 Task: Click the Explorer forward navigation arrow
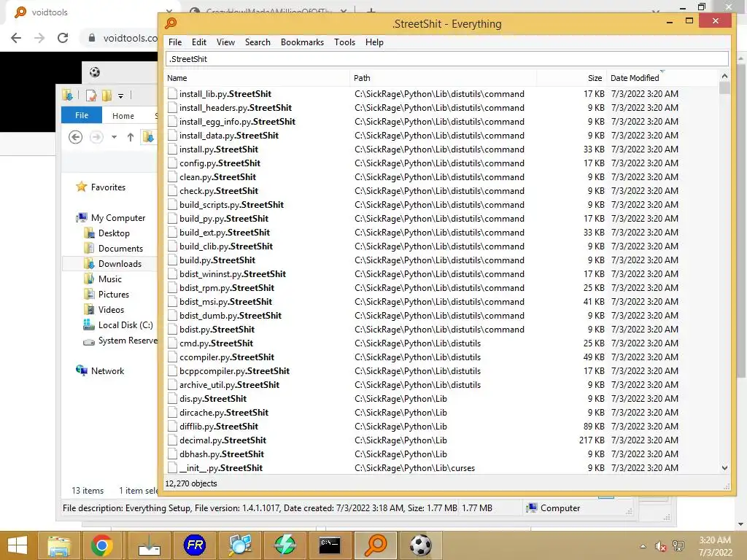click(96, 137)
